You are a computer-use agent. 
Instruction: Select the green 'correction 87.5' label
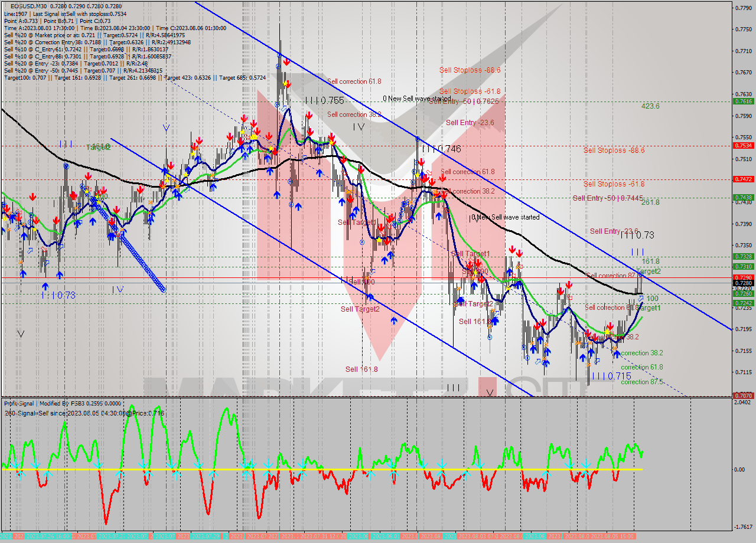coord(642,382)
